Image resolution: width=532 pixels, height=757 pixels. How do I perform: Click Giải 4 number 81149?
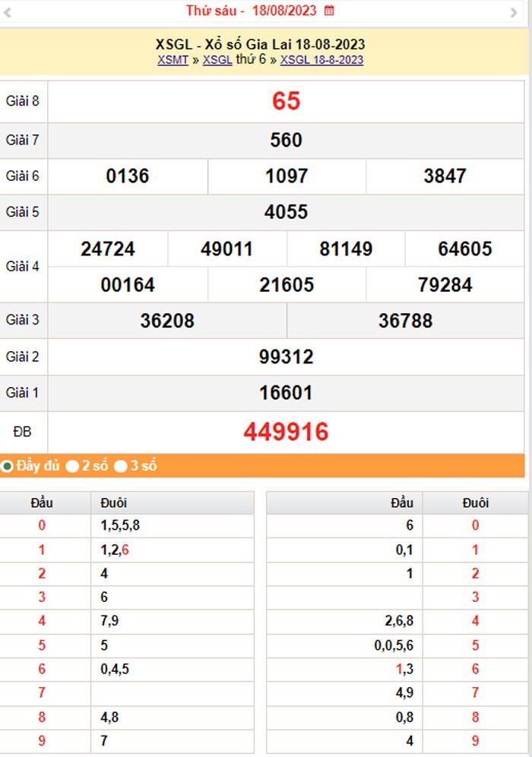(346, 249)
